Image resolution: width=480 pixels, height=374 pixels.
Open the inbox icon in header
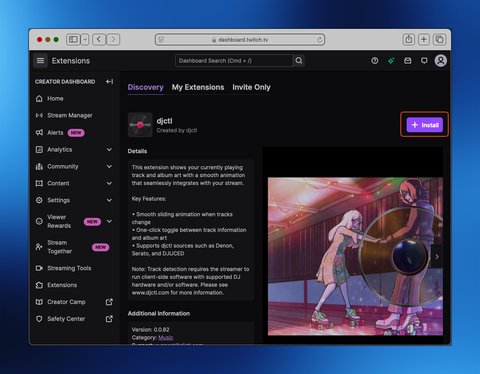tap(408, 61)
